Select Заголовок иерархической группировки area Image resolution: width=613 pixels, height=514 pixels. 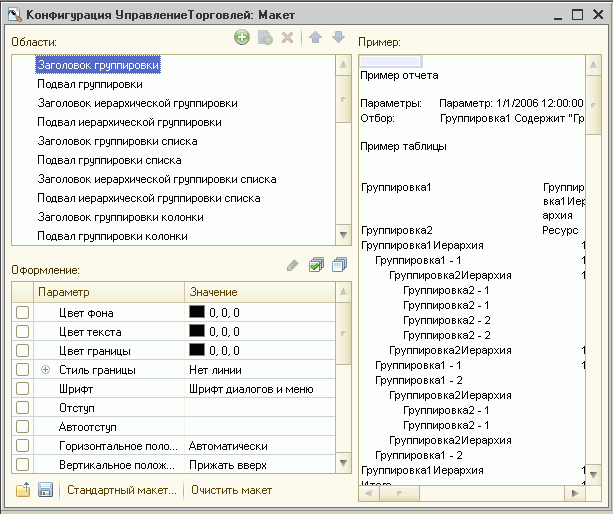[x=137, y=103]
